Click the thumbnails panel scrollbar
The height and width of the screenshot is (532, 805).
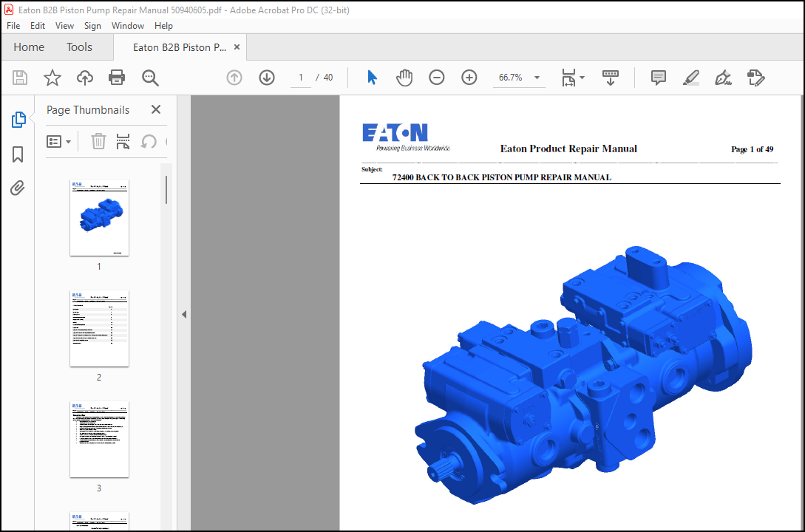point(166,190)
